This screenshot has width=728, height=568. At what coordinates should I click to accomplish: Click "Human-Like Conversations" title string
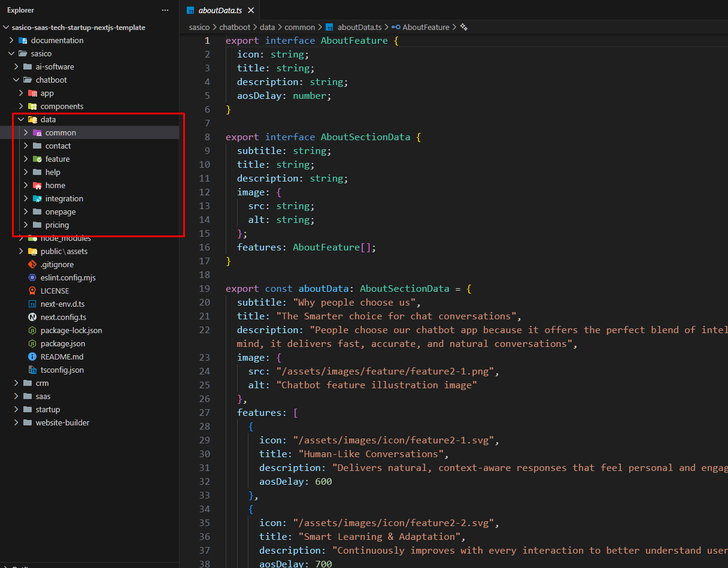click(x=371, y=454)
